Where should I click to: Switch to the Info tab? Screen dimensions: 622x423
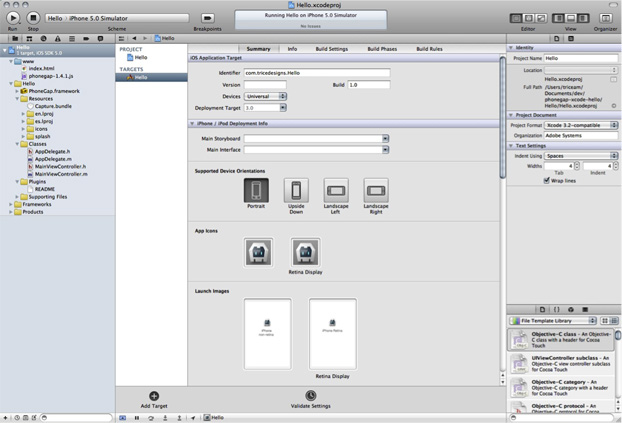[292, 49]
